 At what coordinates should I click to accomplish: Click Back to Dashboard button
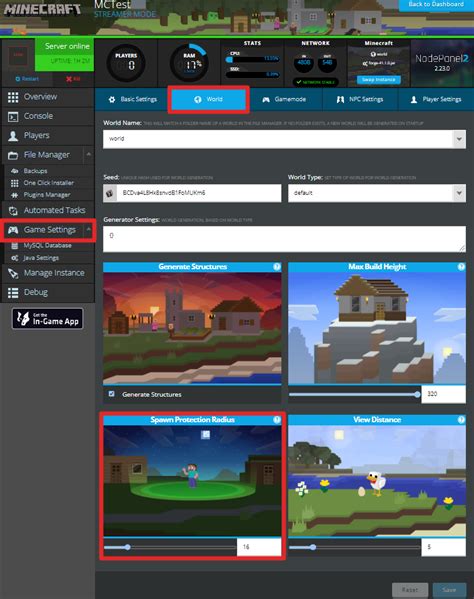coord(436,5)
